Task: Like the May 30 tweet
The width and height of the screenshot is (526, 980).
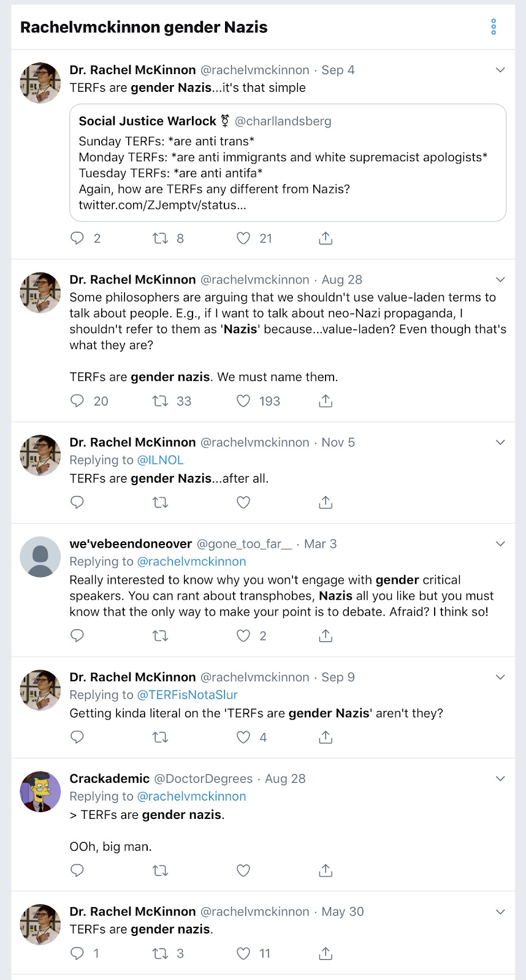Action: (x=243, y=954)
